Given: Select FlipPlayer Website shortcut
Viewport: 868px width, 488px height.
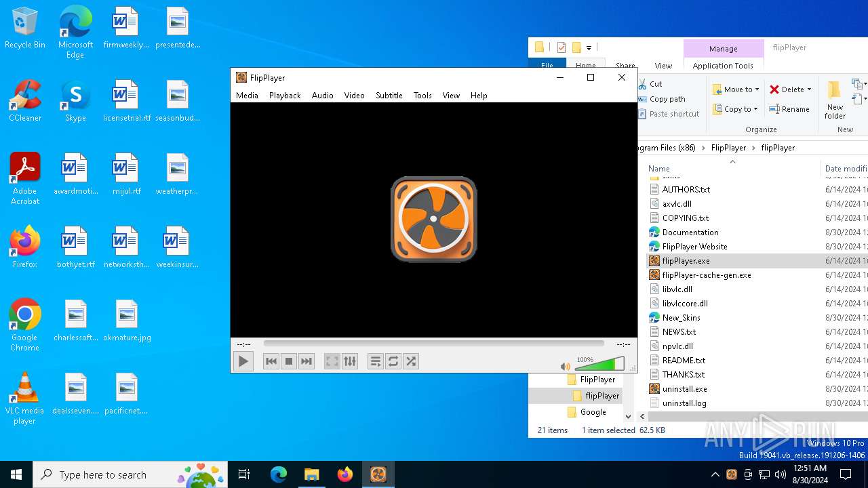Looking at the screenshot, I should pyautogui.click(x=694, y=247).
